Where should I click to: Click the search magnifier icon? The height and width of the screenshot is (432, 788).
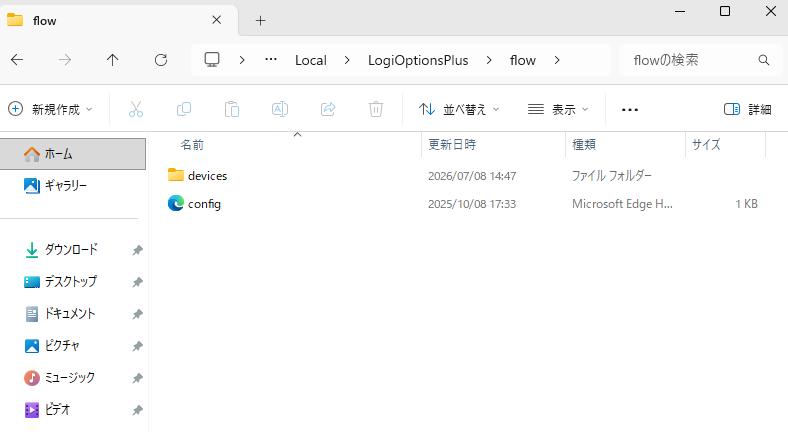763,60
